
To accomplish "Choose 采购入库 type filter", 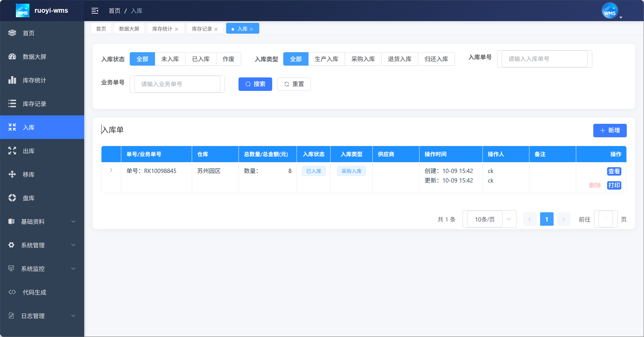I will click(x=363, y=59).
